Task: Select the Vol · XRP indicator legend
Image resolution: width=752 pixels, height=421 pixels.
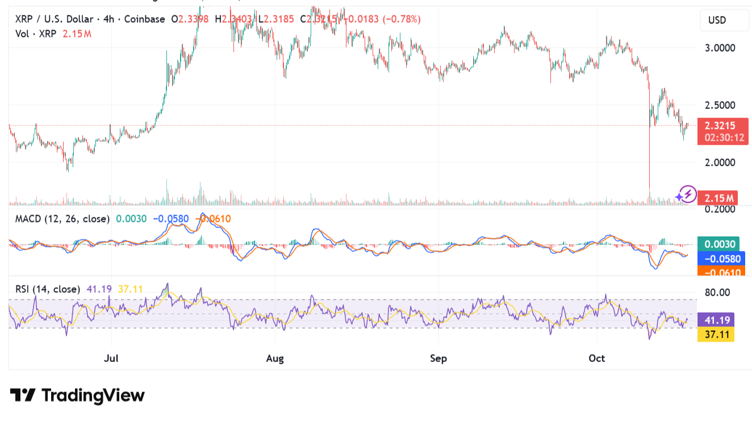Action: pos(36,34)
